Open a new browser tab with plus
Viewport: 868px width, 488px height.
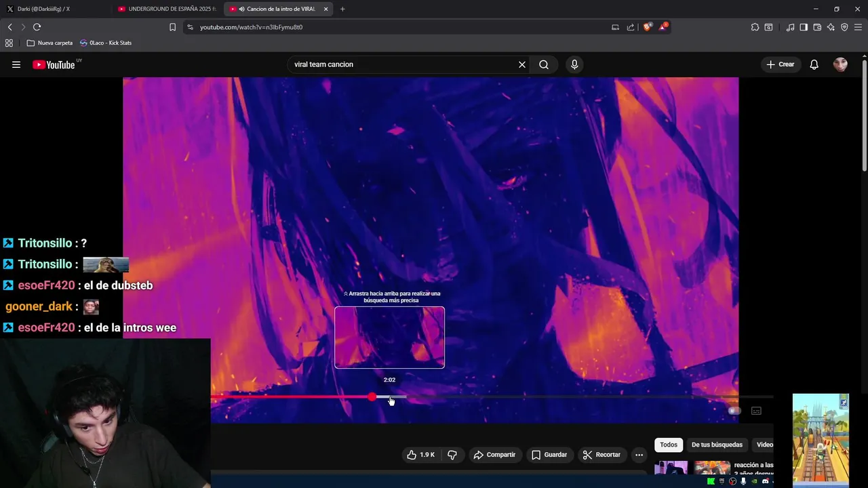[342, 9]
